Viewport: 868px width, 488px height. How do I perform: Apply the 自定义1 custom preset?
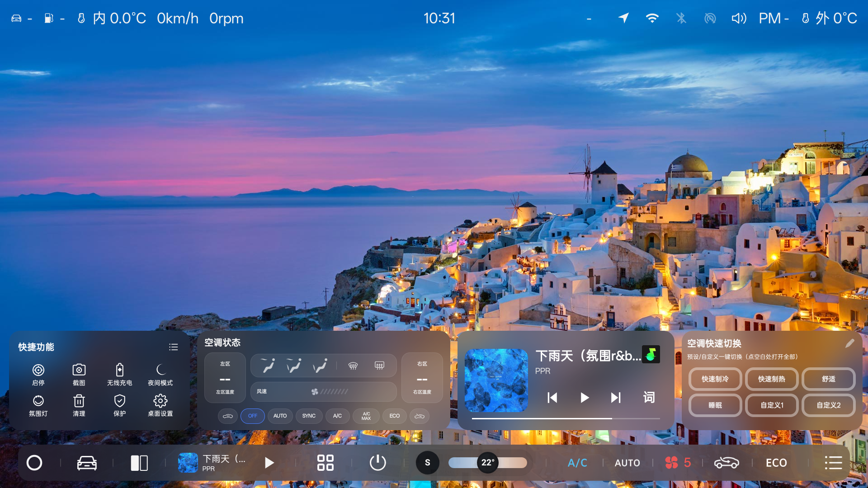tap(772, 405)
